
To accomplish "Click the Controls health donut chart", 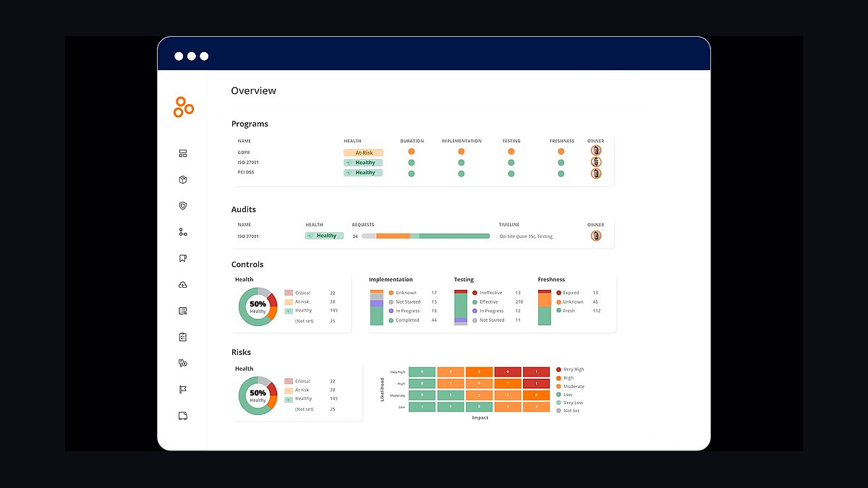I will [x=258, y=307].
